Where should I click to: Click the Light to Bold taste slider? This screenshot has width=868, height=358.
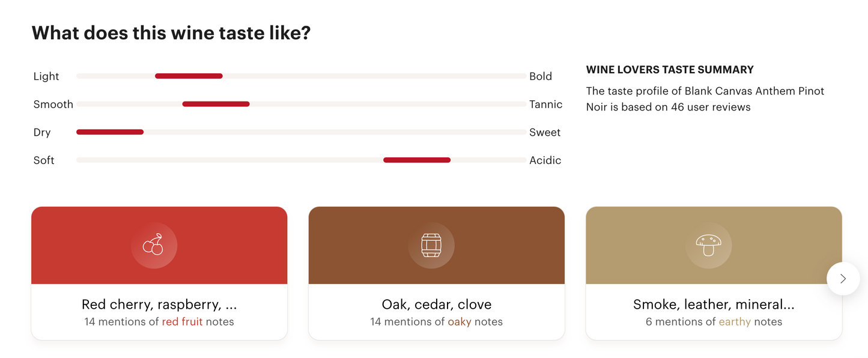pos(189,76)
